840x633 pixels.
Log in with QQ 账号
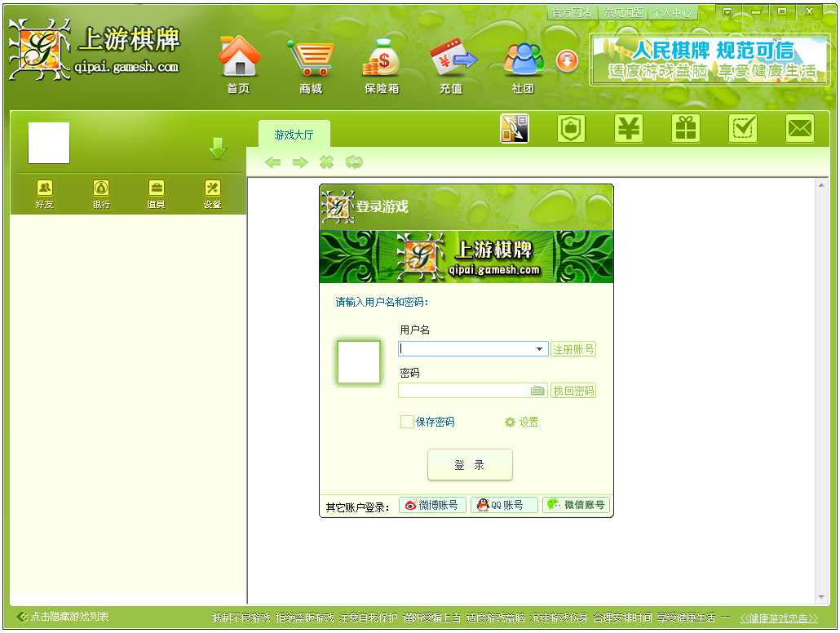coord(504,505)
